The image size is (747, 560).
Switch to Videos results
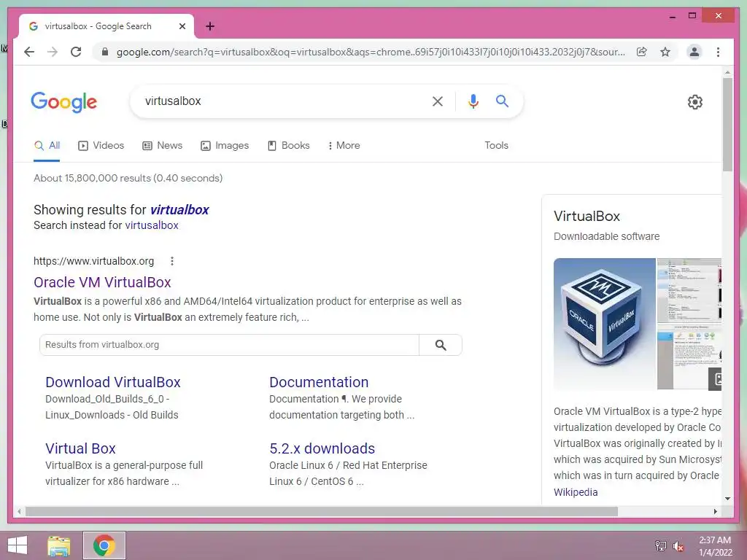click(x=101, y=146)
